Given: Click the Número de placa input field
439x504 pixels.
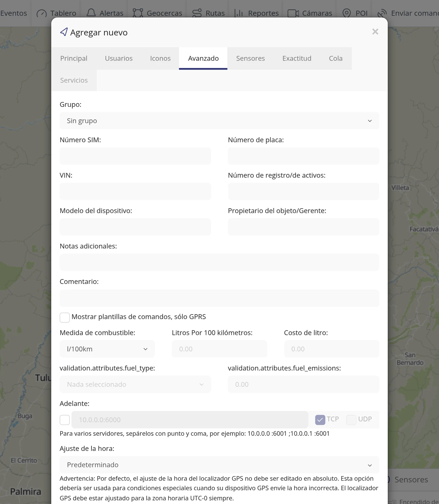Looking at the screenshot, I should pos(303,156).
